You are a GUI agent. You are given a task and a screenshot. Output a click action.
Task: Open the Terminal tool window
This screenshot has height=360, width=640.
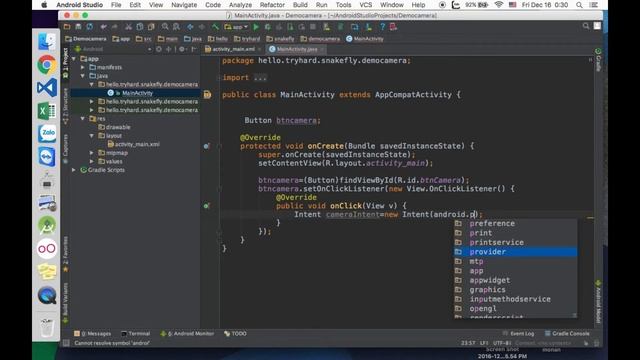tap(136, 333)
